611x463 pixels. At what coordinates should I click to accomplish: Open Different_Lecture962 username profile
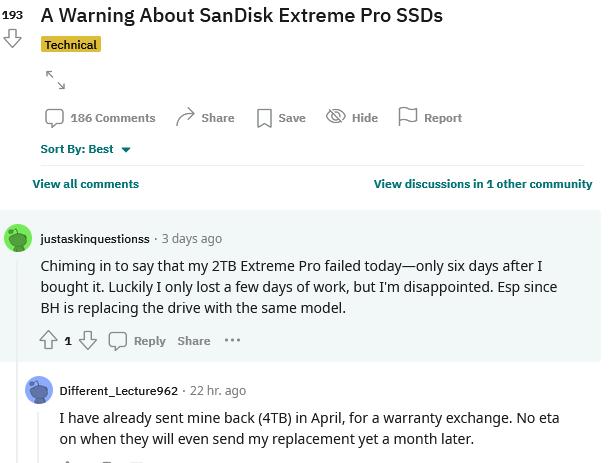click(119, 391)
